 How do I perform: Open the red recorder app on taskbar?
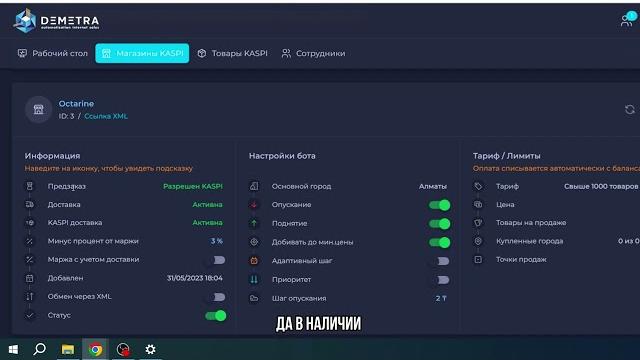pyautogui.click(x=123, y=349)
